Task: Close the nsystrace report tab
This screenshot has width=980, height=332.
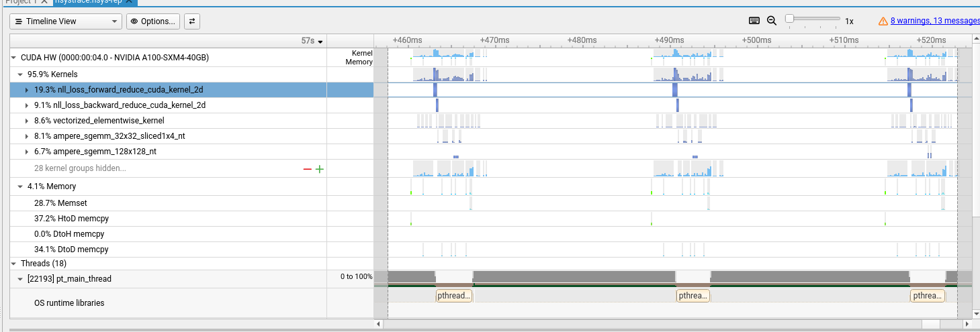Action: [131, 2]
